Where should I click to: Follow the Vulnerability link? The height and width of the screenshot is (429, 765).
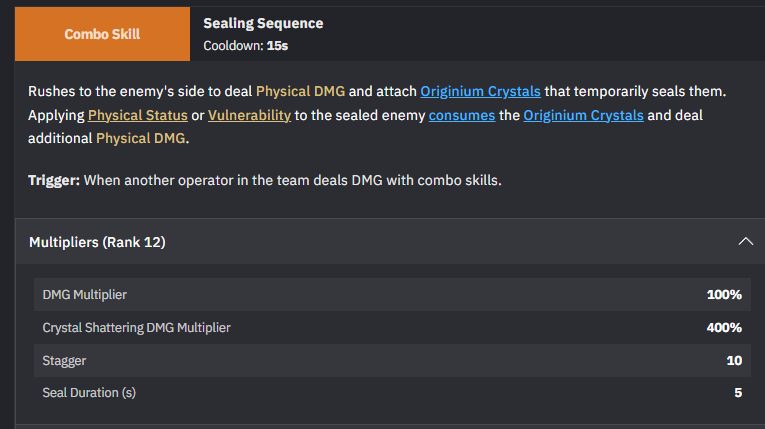(249, 115)
